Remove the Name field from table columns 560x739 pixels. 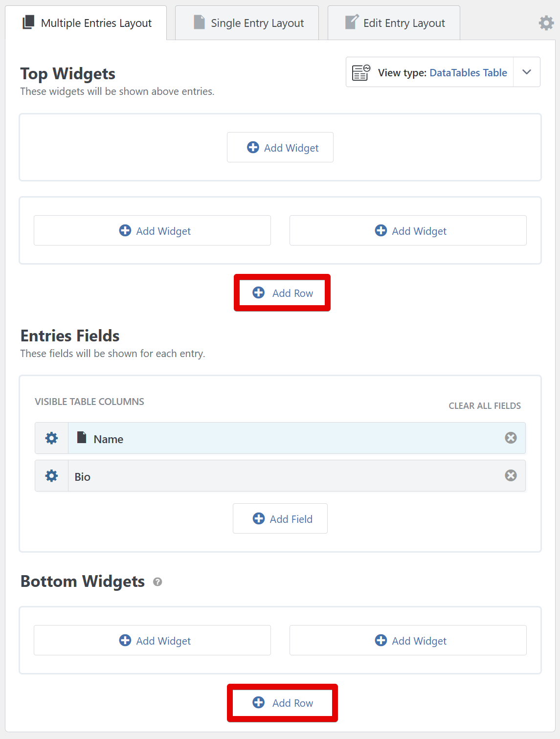[511, 438]
